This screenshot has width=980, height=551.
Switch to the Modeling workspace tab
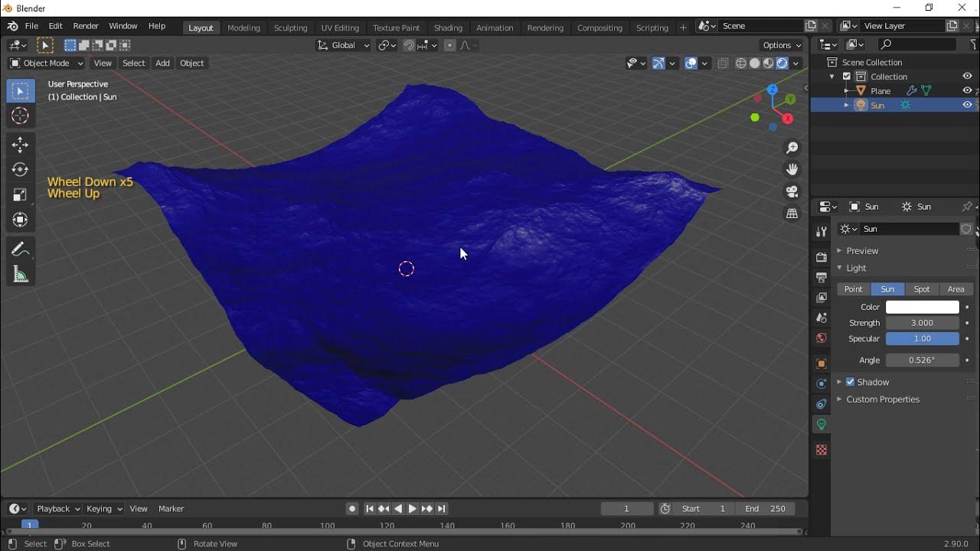243,28
